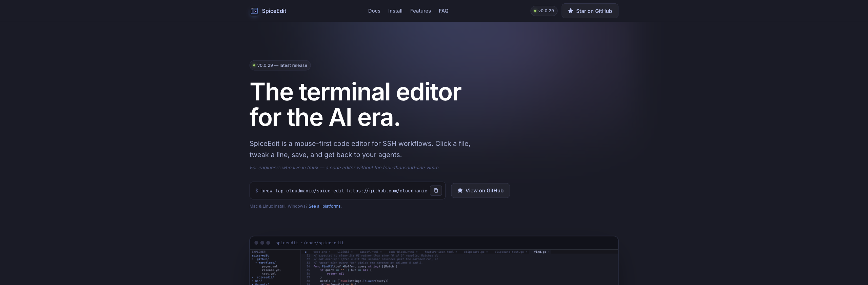Image resolution: width=868 pixels, height=285 pixels.
Task: Collapse the .github/ folder in explorer
Action: click(262, 259)
